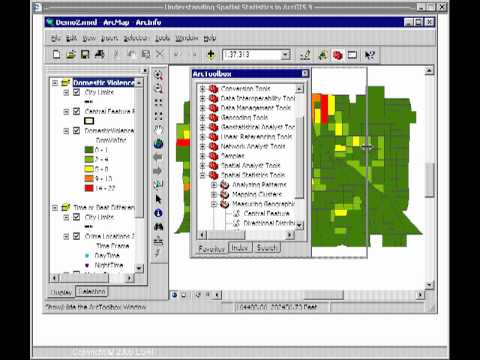Open the Tools menu

pos(162,38)
